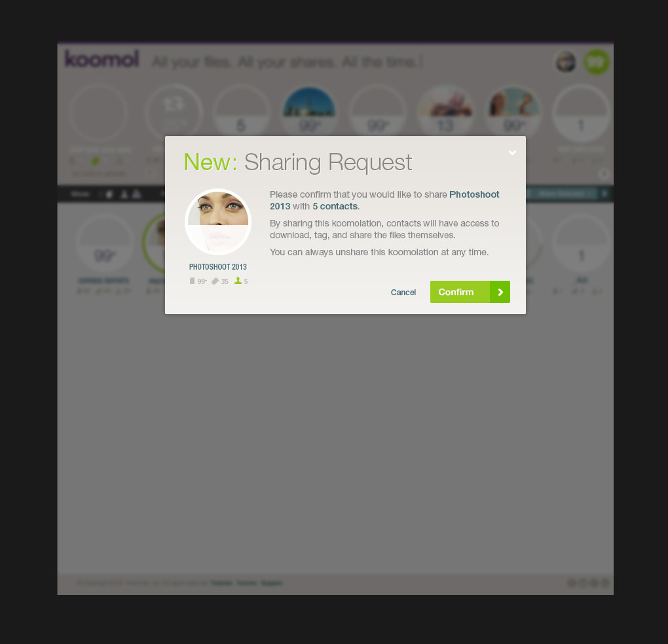Click the Photoshoot 2013 circular face thumbnail
The width and height of the screenshot is (668, 644).
point(218,222)
